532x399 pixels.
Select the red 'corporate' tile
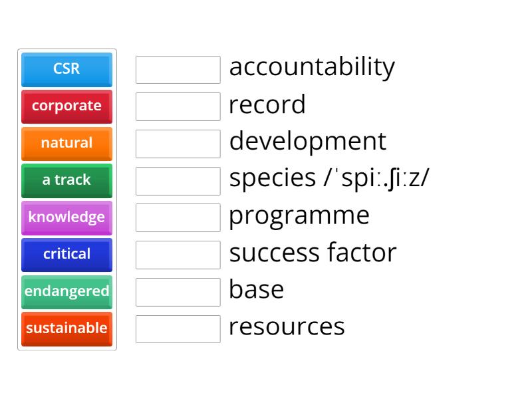66,106
